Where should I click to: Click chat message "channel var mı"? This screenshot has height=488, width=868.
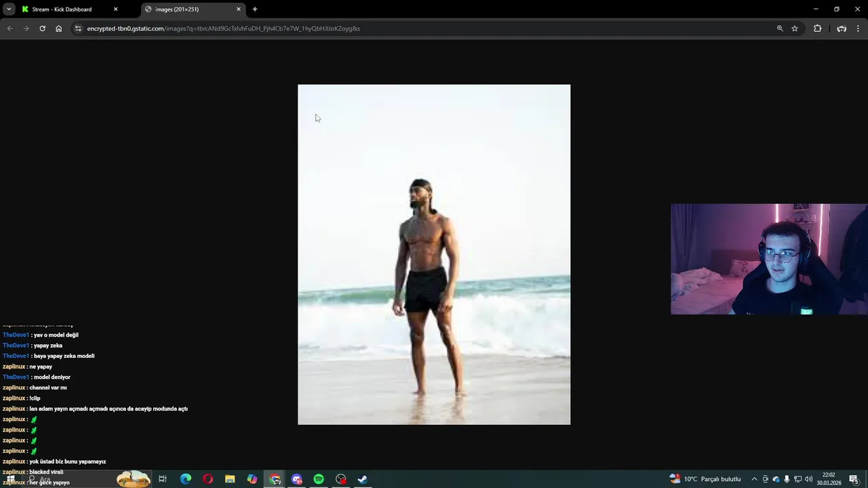coord(48,388)
